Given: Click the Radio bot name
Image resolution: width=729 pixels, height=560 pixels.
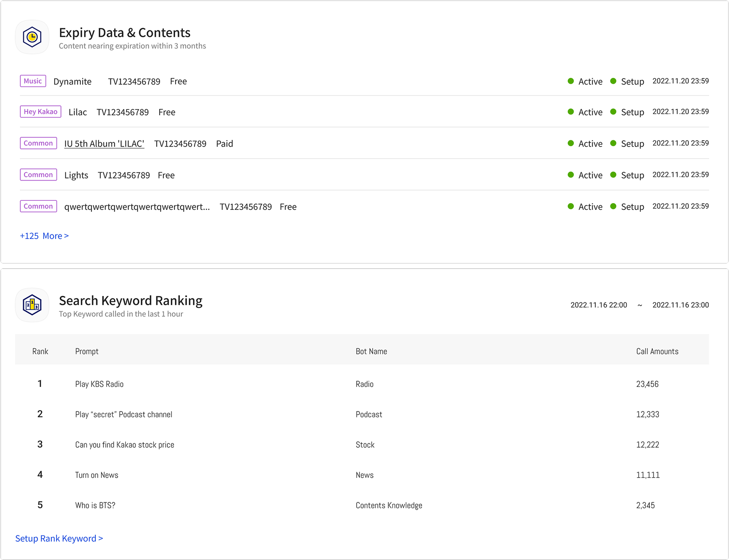Looking at the screenshot, I should (365, 384).
